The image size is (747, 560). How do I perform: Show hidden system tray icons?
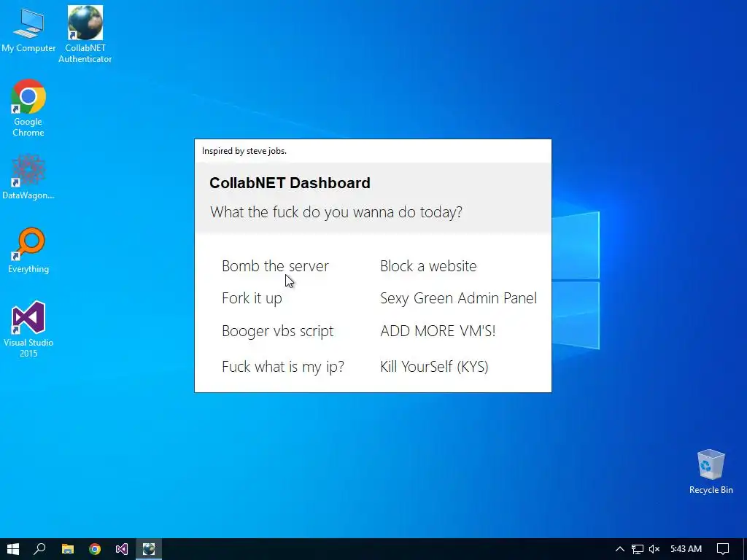pos(619,549)
